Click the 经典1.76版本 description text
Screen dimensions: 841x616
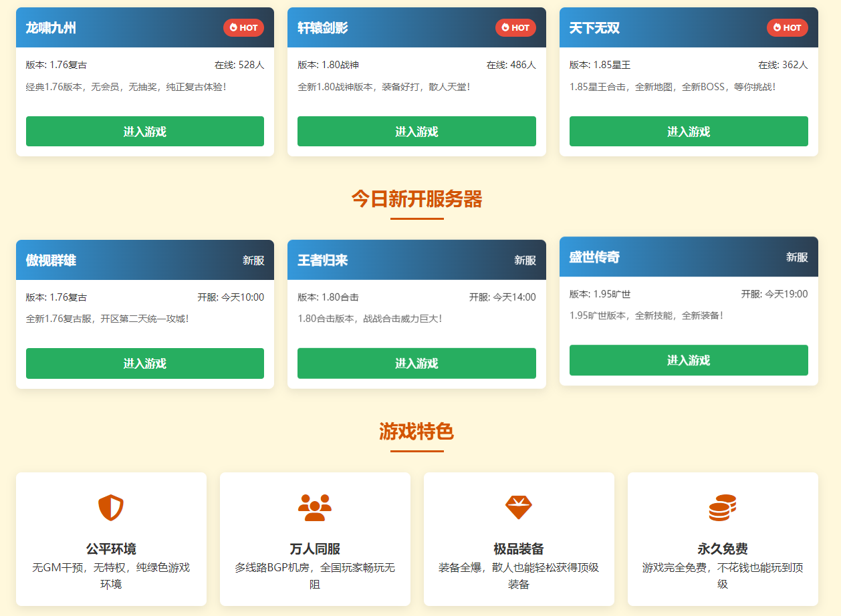[126, 87]
